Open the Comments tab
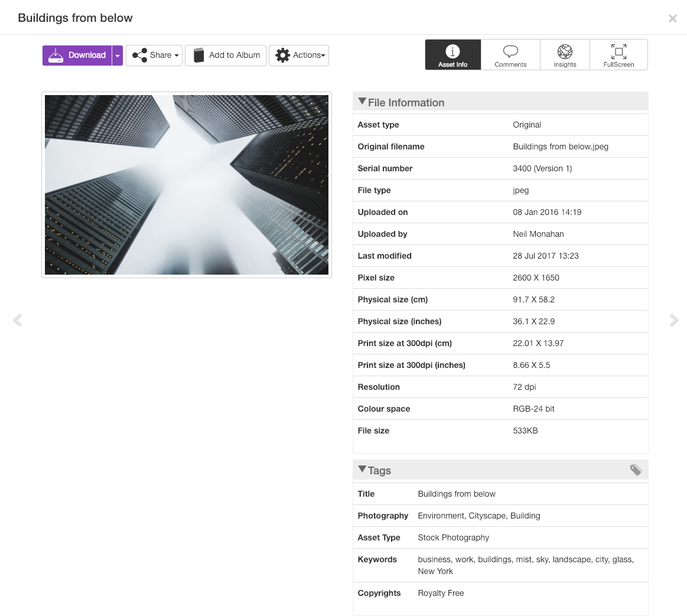This screenshot has width=687, height=616. click(510, 55)
